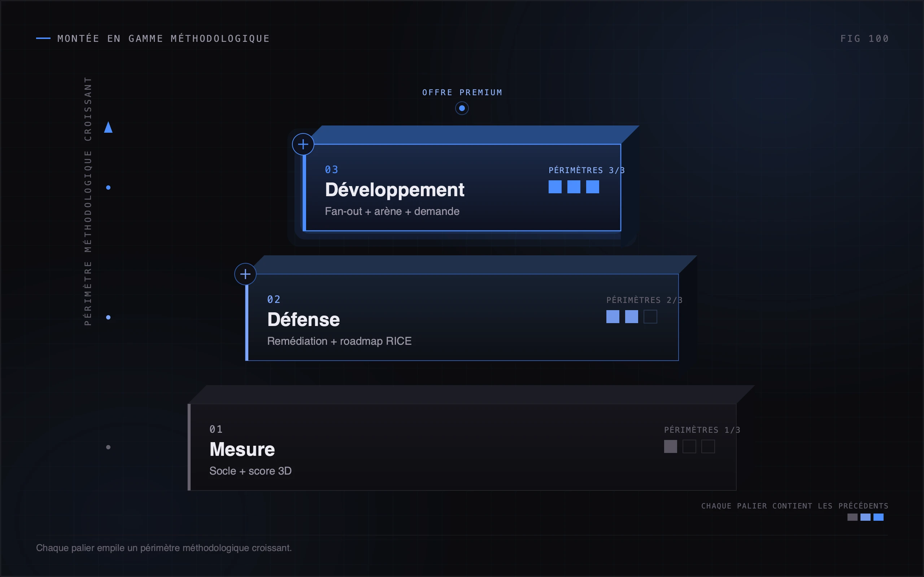This screenshot has height=577, width=924.
Task: Expand the plus icon on Développement tier
Action: [303, 144]
